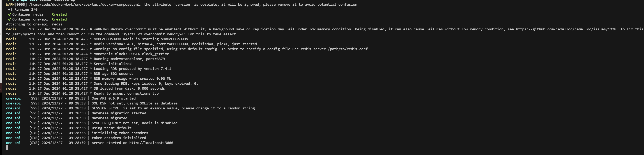Click '/path/to/redis.conf' text
The image size is (644, 155).
coord(347,49)
